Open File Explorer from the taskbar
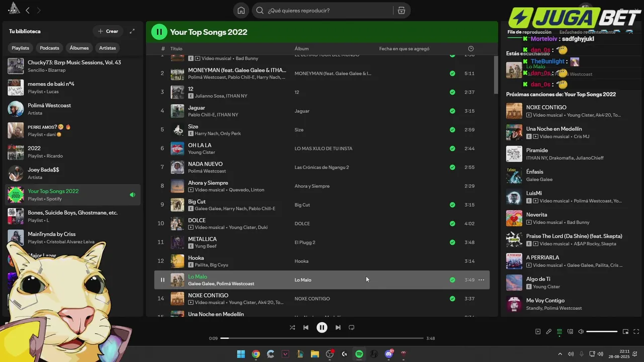 [315, 354]
